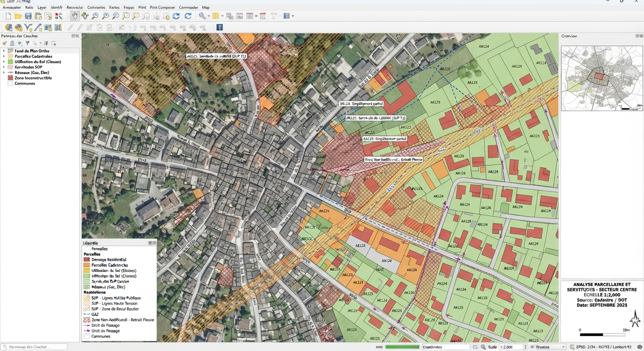This screenshot has height=351, width=644.
Task: Open the yellow attribute table grid icon
Action: [x=215, y=16]
